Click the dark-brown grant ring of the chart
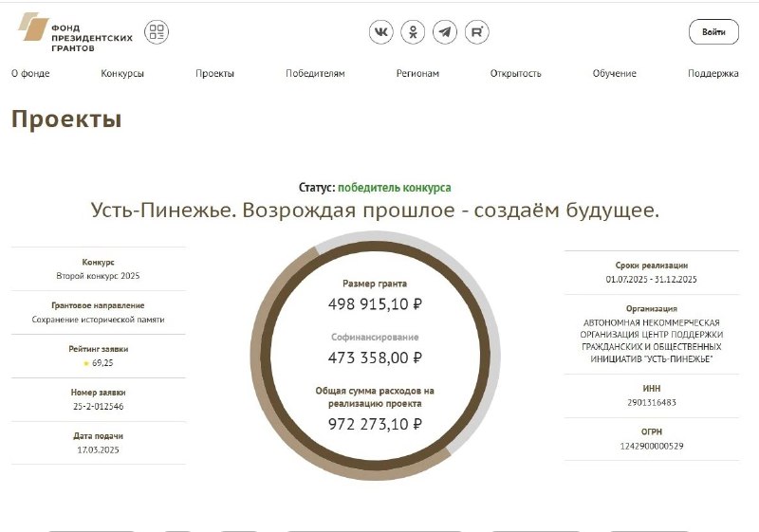 tap(376, 248)
